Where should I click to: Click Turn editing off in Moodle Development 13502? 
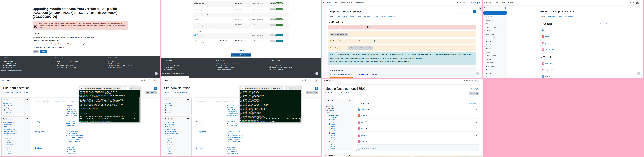[x=474, y=93]
